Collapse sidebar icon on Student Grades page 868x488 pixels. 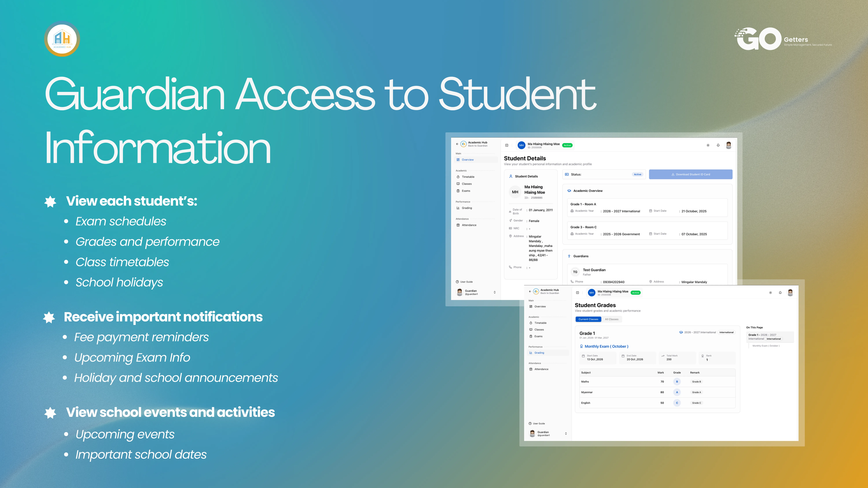click(578, 293)
